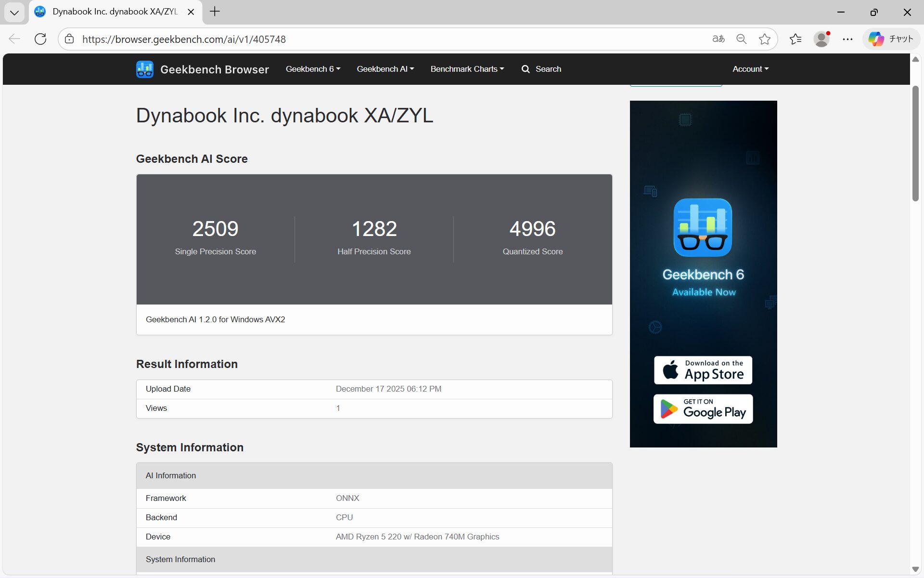Add this page to favorites
Image resolution: width=924 pixels, height=578 pixels.
coord(765,39)
